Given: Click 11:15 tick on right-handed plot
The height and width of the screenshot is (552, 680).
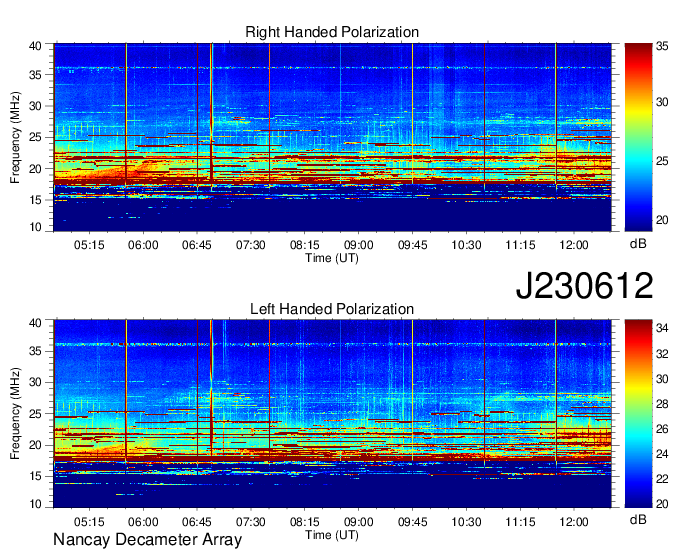Looking at the screenshot, I should (x=520, y=245).
